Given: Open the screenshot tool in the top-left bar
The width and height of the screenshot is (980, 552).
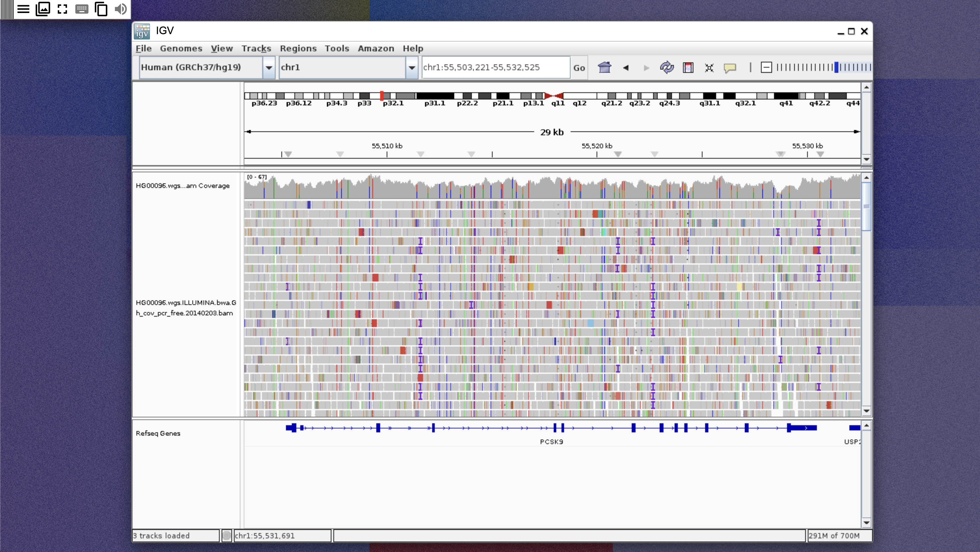Looking at the screenshot, I should tap(43, 9).
